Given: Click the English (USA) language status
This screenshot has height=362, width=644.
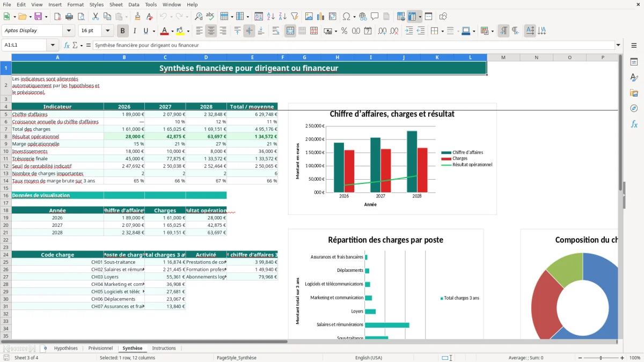Looking at the screenshot, I should pyautogui.click(x=369, y=358).
